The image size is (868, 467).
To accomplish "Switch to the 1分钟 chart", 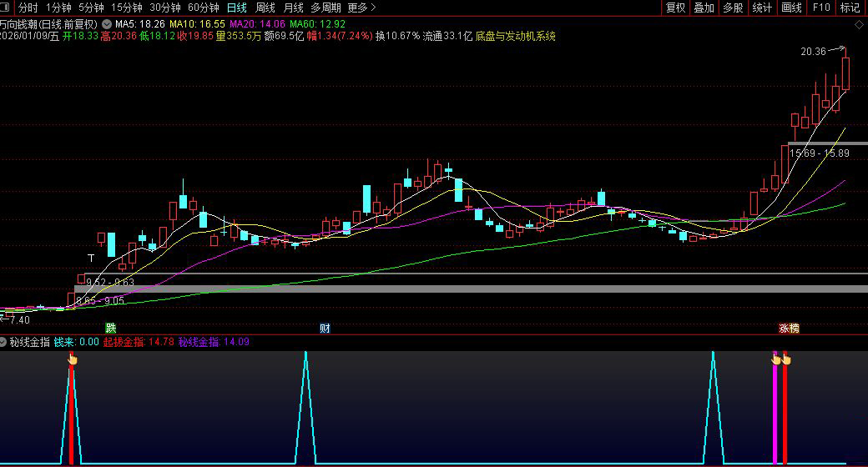I will point(58,8).
